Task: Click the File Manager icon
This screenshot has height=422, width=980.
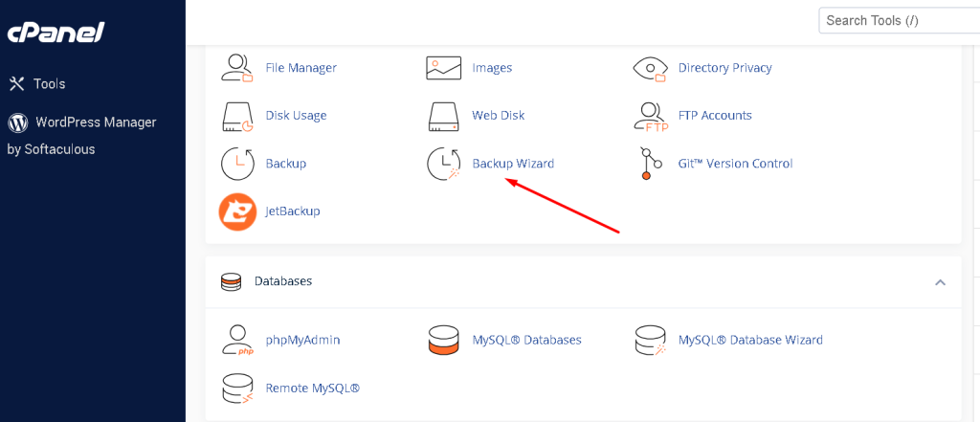Action: point(237,68)
